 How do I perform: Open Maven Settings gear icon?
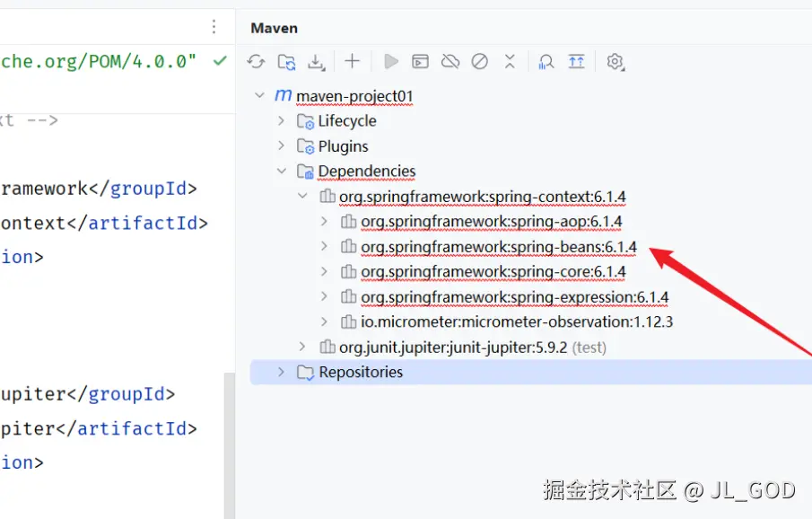(616, 62)
